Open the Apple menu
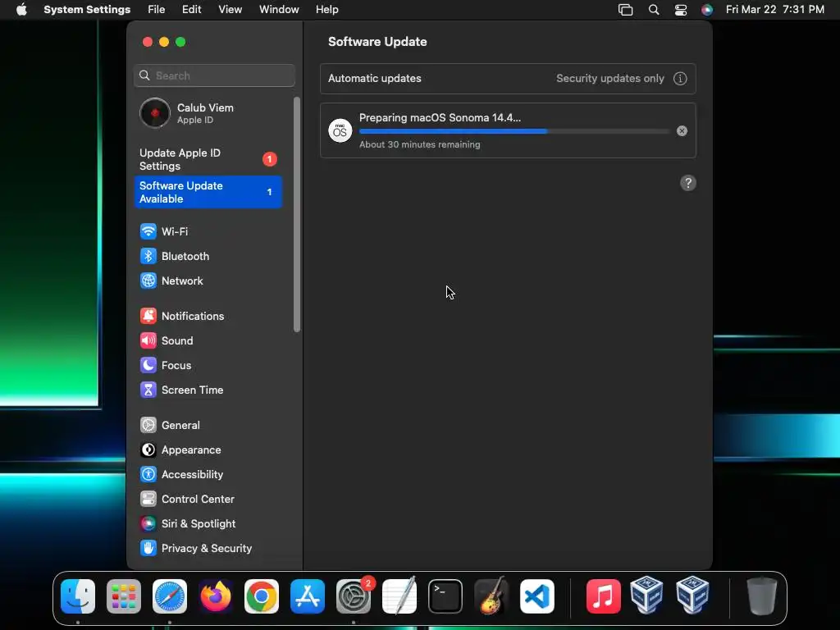The height and width of the screenshot is (630, 840). click(21, 10)
